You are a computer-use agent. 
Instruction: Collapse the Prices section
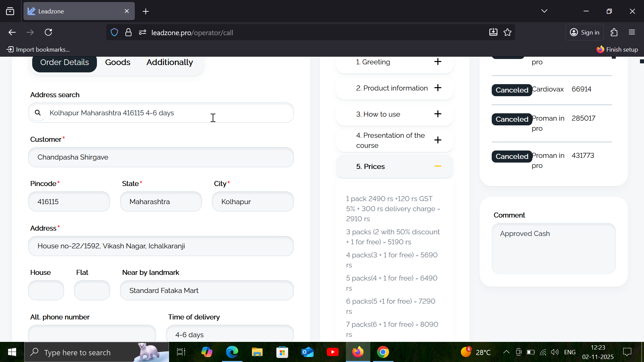[438, 166]
